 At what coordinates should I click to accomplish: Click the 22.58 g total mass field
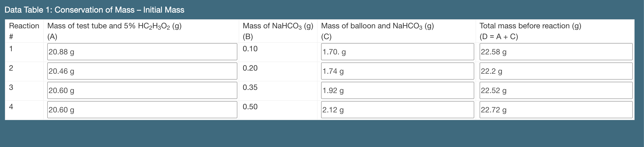pos(556,52)
